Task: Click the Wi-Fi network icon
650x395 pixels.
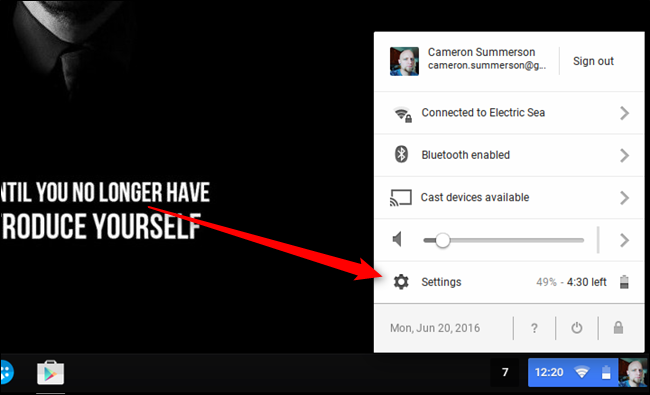Action: click(403, 114)
